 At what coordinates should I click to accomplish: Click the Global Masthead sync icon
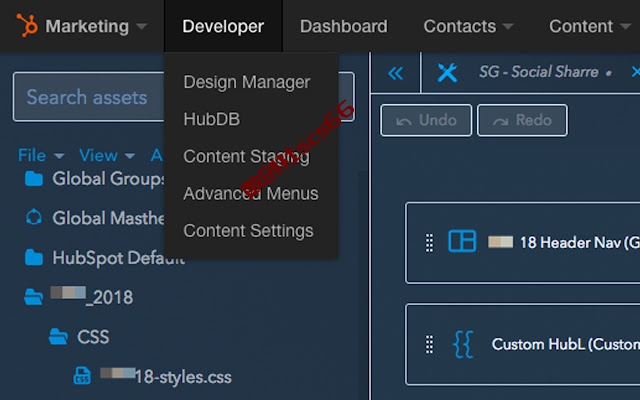33,217
